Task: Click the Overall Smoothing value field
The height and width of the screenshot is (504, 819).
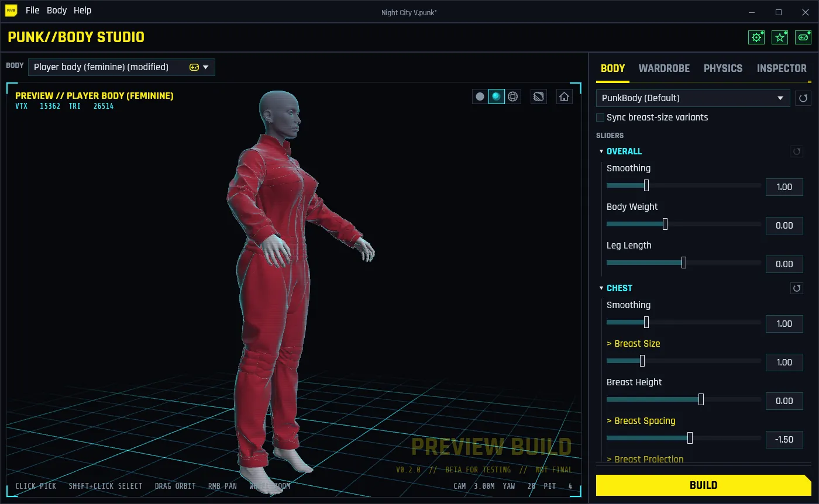Action: click(784, 187)
